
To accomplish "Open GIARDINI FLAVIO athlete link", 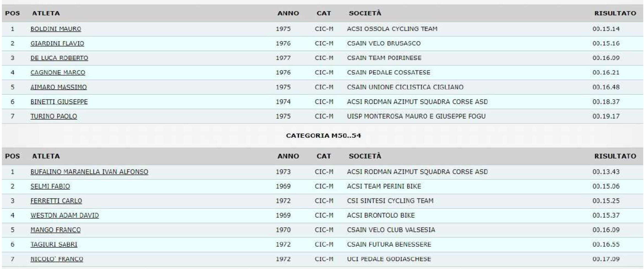I will [x=57, y=44].
